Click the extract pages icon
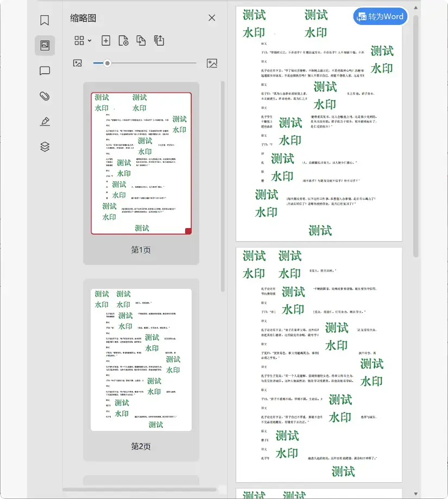The image size is (448, 499). pyautogui.click(x=158, y=40)
